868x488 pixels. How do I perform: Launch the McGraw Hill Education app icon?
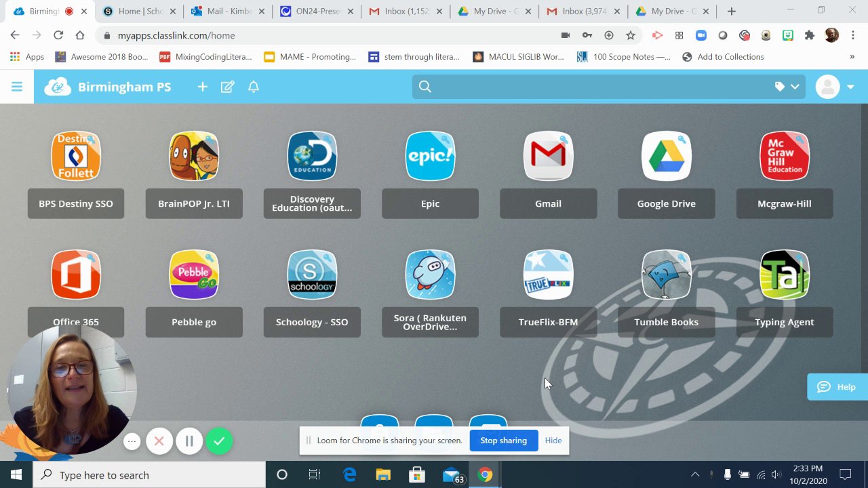coord(785,157)
